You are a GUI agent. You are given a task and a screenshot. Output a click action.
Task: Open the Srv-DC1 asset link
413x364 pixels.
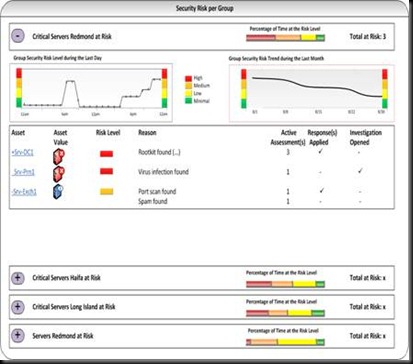pyautogui.click(x=23, y=153)
